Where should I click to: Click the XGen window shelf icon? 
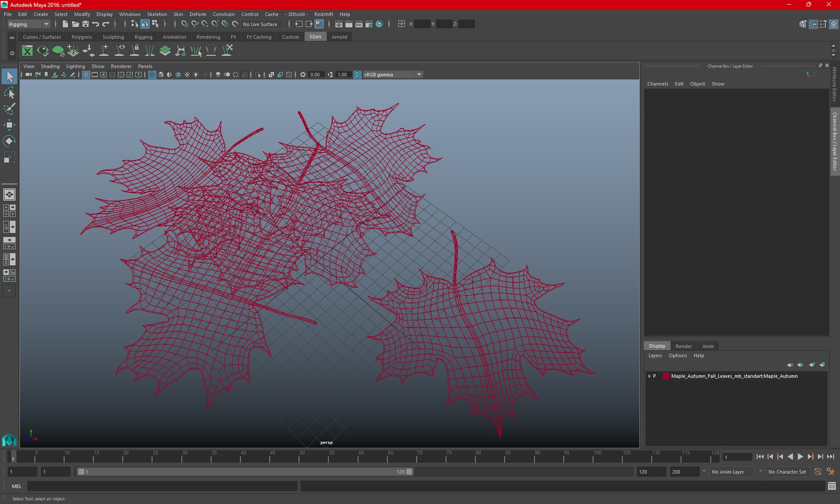tap(28, 51)
